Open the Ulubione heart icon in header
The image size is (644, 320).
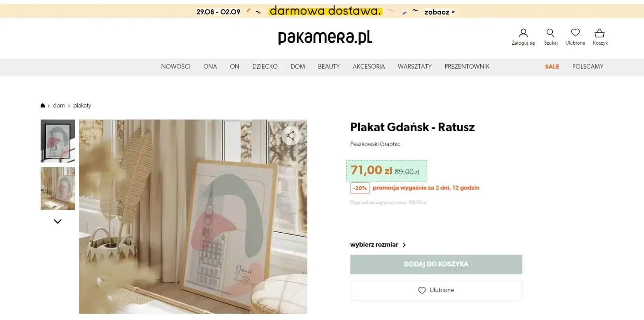[x=575, y=33]
